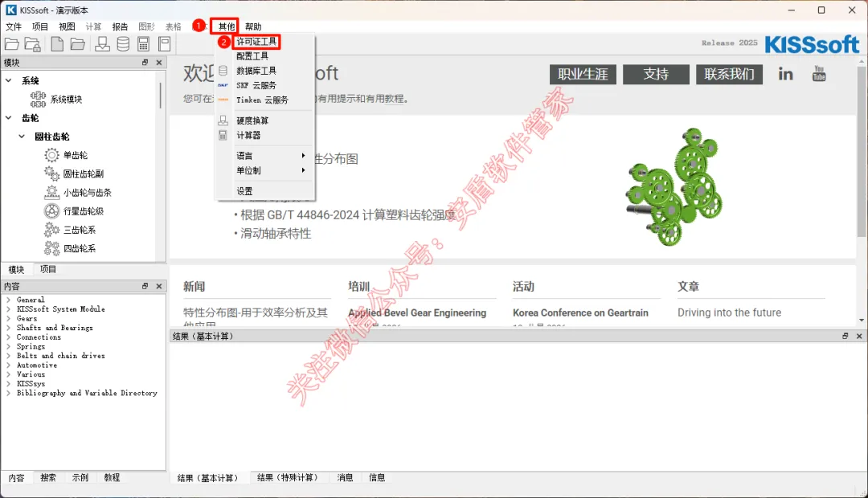Click the database cylinder toolbar icon
This screenshot has height=498, width=868.
click(x=123, y=43)
